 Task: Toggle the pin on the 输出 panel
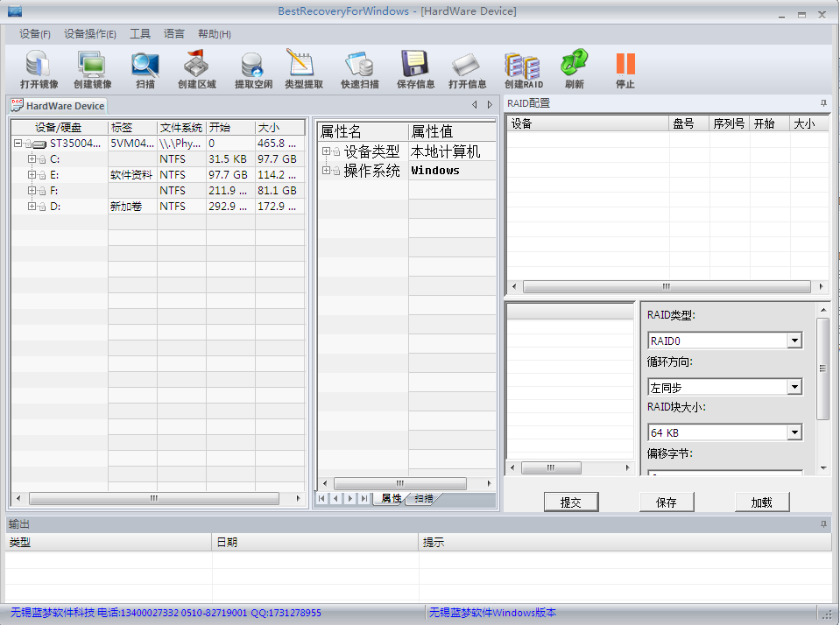pyautogui.click(x=822, y=523)
